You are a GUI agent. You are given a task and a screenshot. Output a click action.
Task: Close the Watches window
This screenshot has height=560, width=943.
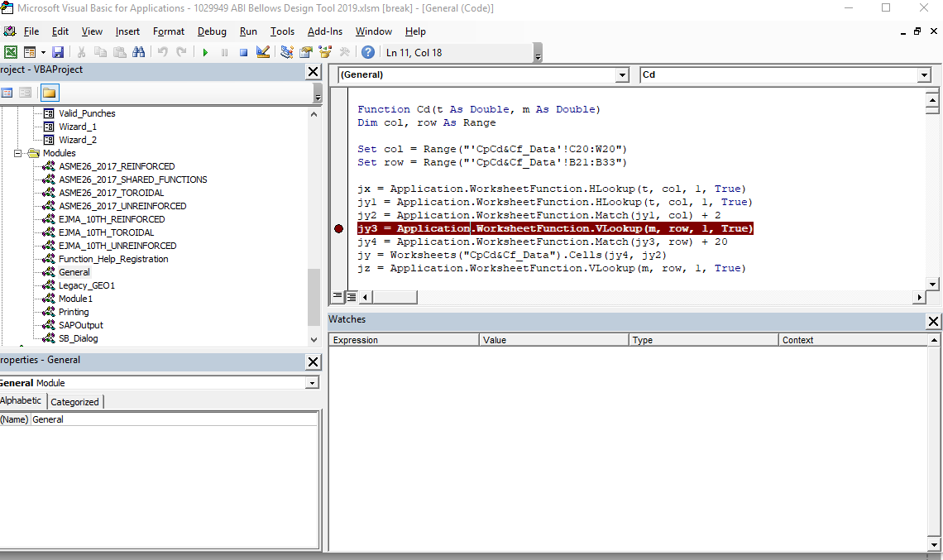(933, 321)
